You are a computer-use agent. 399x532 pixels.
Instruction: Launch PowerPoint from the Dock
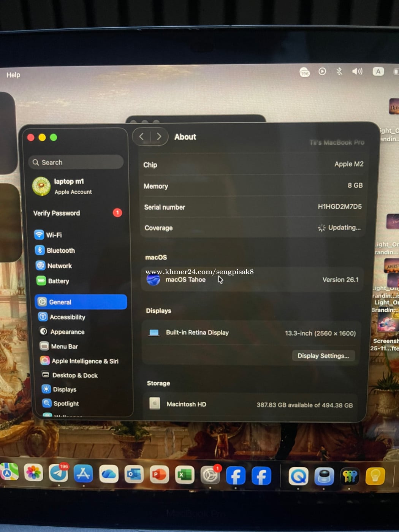click(159, 475)
